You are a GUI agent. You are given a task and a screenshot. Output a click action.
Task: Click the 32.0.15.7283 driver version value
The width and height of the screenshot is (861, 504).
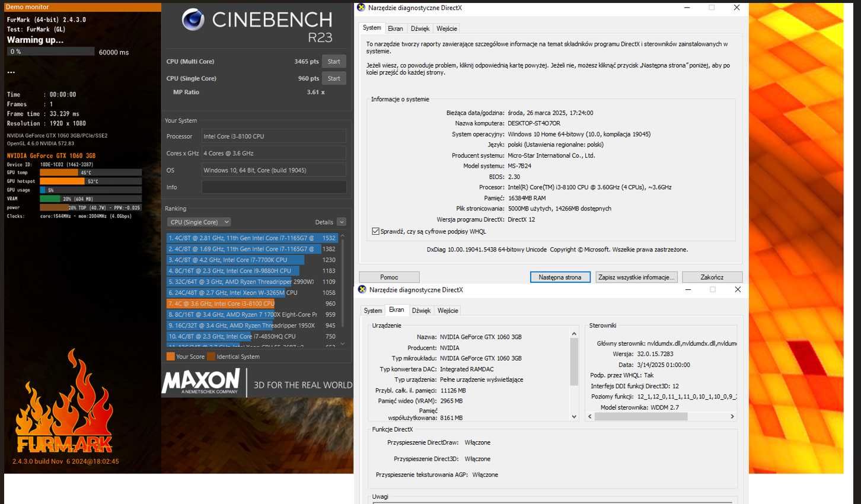[x=655, y=354]
